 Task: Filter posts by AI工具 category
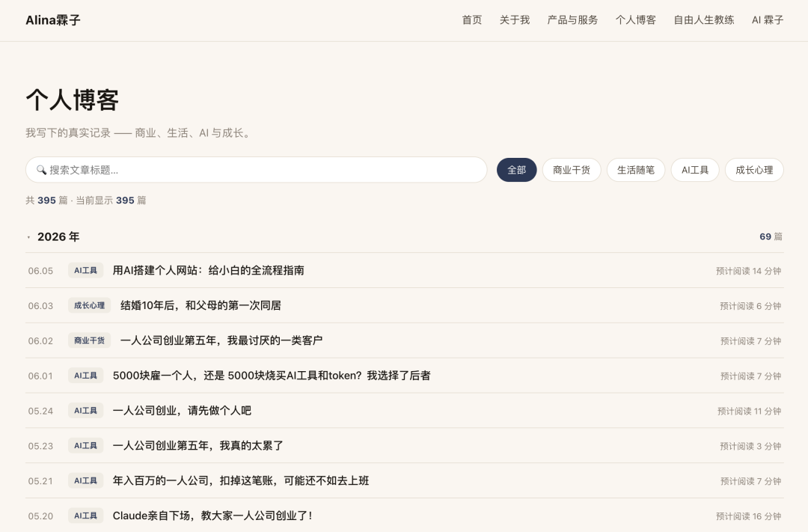pyautogui.click(x=694, y=170)
